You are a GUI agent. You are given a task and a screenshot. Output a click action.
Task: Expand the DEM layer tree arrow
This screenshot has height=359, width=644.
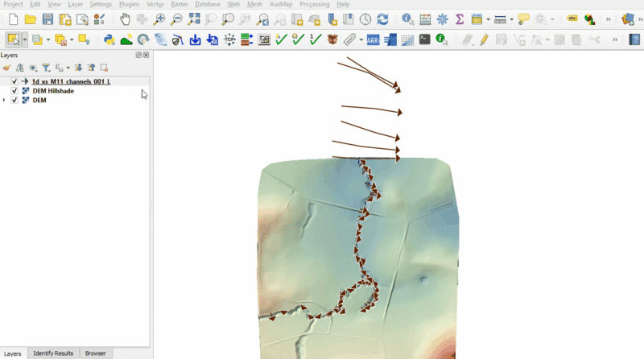[x=5, y=100]
